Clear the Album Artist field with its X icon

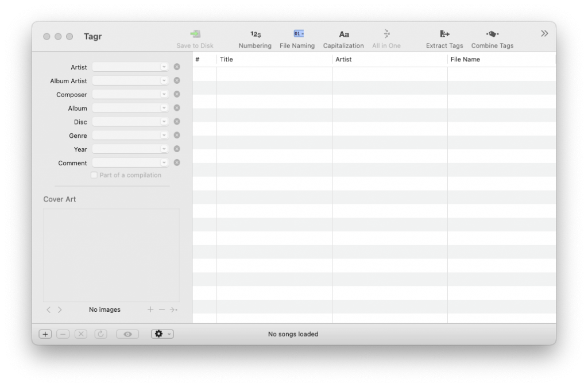pos(177,80)
